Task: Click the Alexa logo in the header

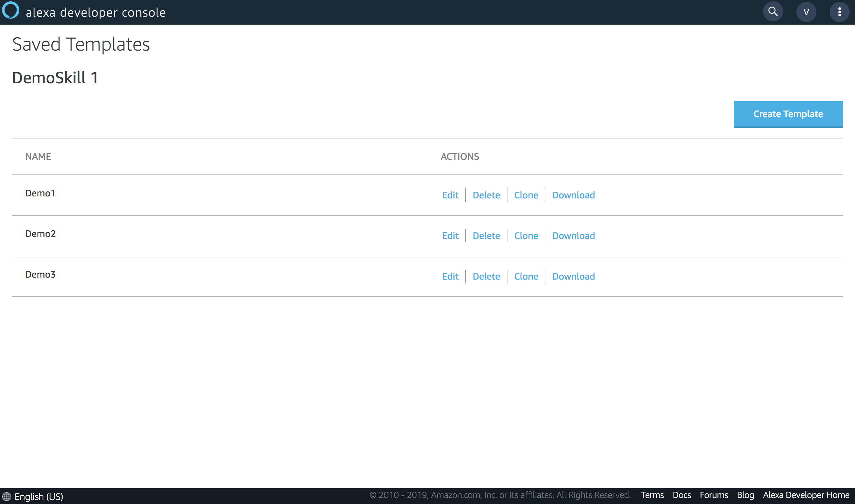Action: point(11,11)
